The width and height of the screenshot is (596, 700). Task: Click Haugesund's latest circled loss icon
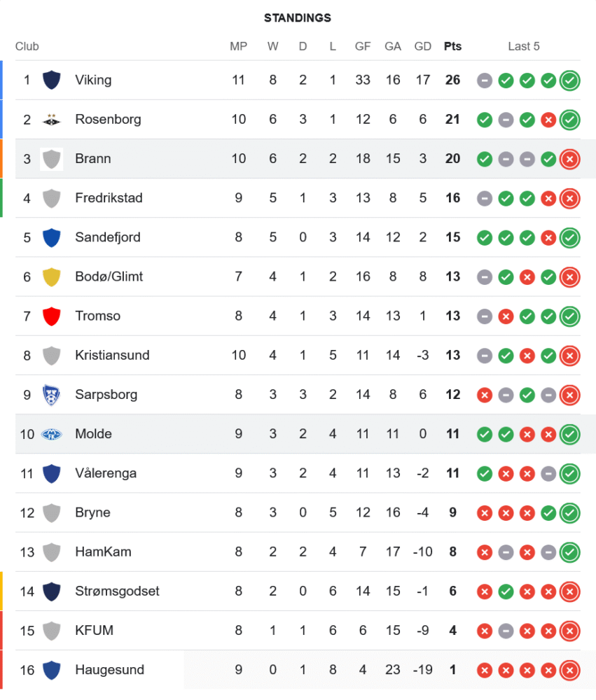tap(569, 670)
